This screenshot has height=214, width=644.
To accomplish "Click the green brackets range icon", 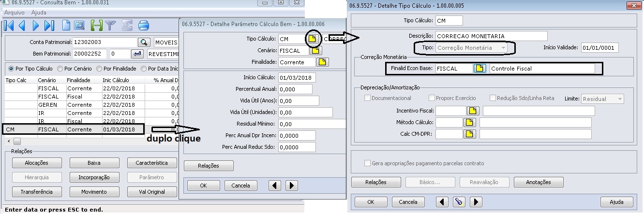I will click(x=96, y=26).
